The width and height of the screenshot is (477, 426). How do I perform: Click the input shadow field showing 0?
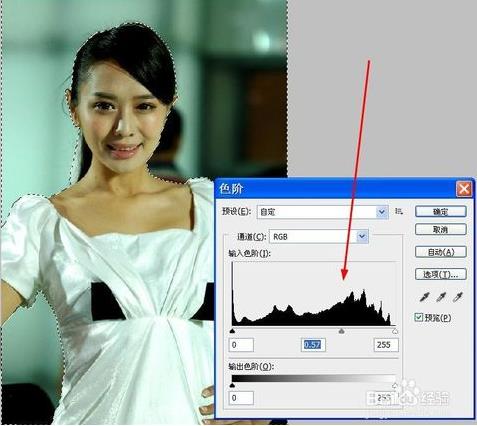[241, 345]
